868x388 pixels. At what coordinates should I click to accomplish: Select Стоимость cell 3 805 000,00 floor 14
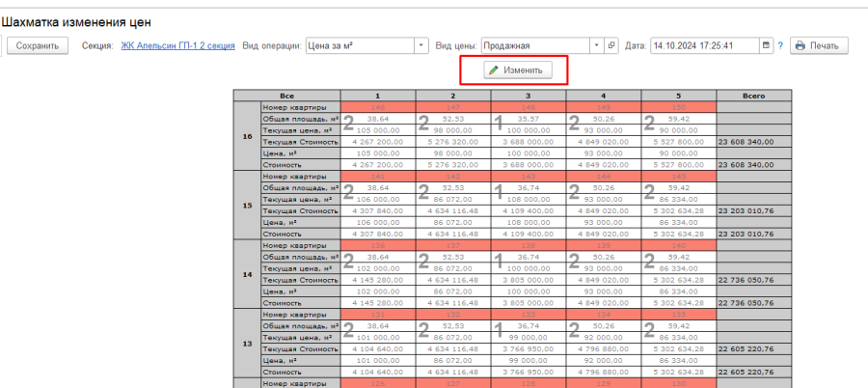point(529,303)
